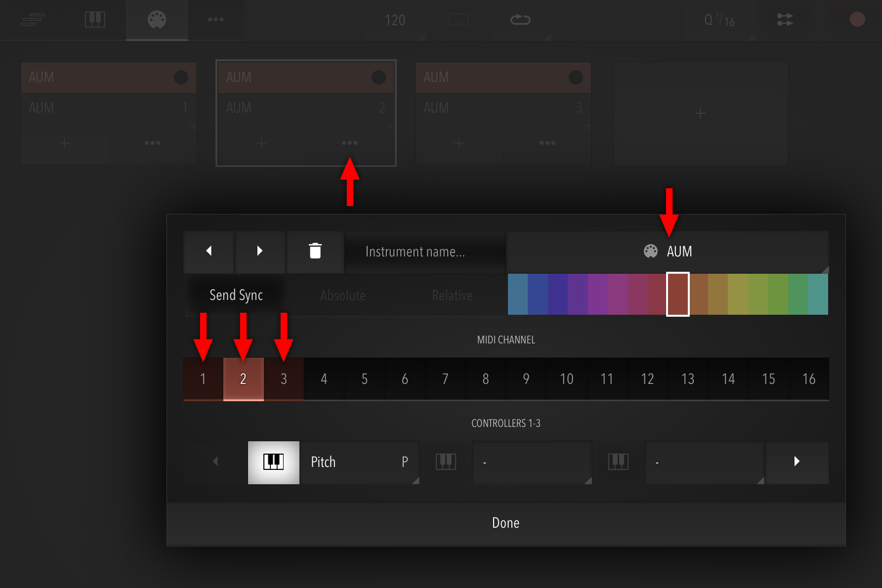Select MIDI channel 13
The width and height of the screenshot is (882, 588).
(688, 379)
